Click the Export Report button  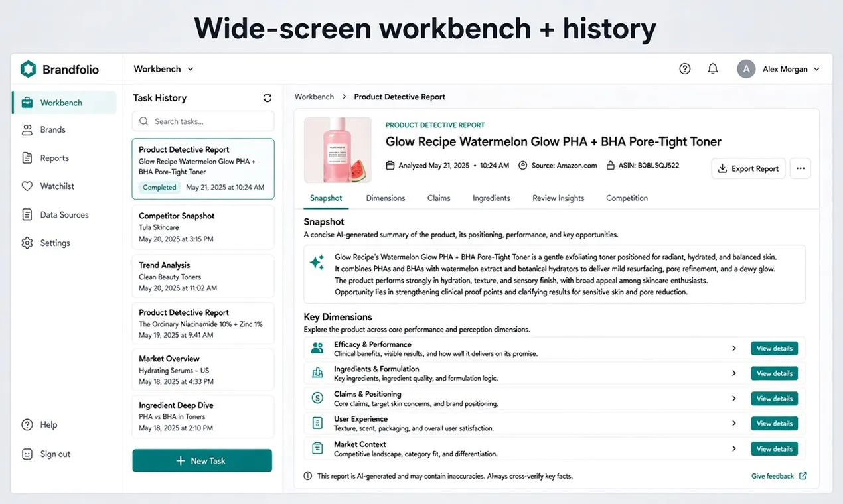(x=748, y=168)
